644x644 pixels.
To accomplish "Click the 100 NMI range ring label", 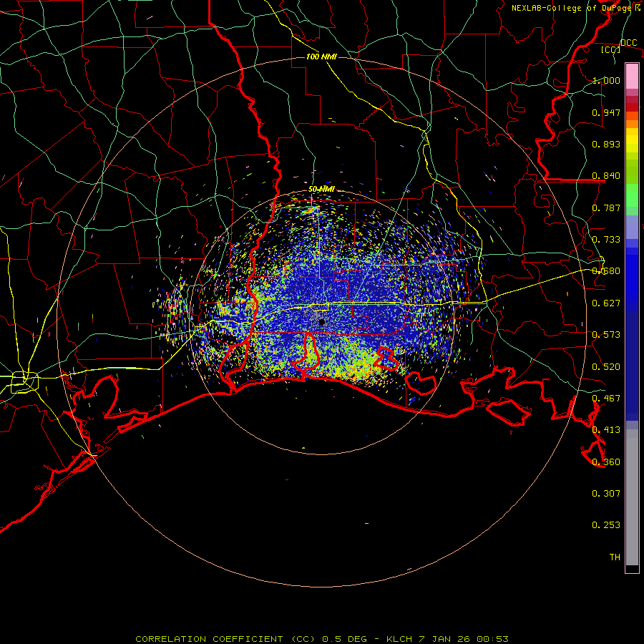I will coord(321,57).
